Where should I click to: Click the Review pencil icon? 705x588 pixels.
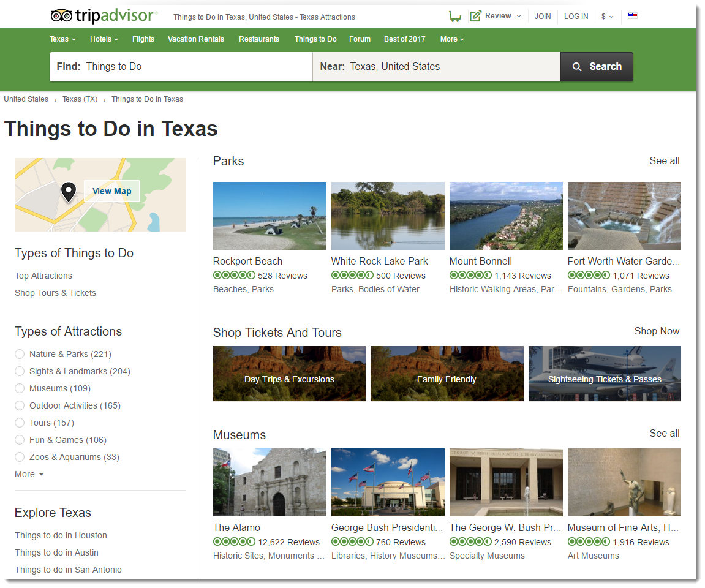click(x=475, y=16)
